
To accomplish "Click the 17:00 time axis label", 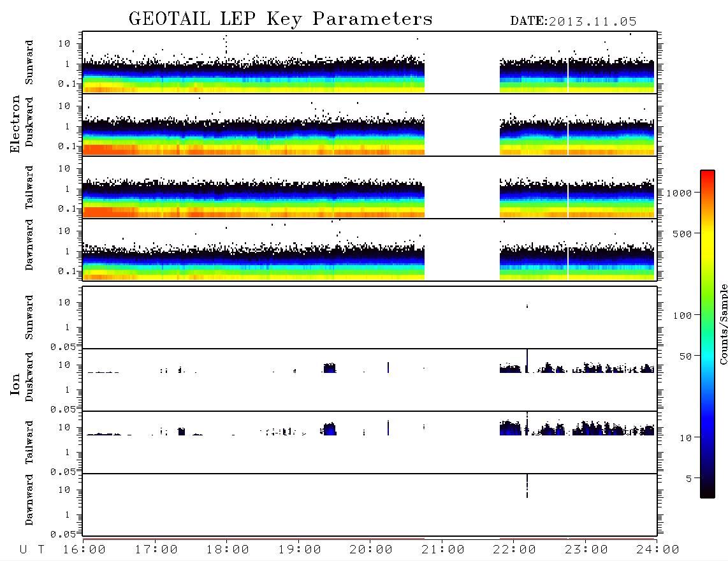I will pos(156,550).
